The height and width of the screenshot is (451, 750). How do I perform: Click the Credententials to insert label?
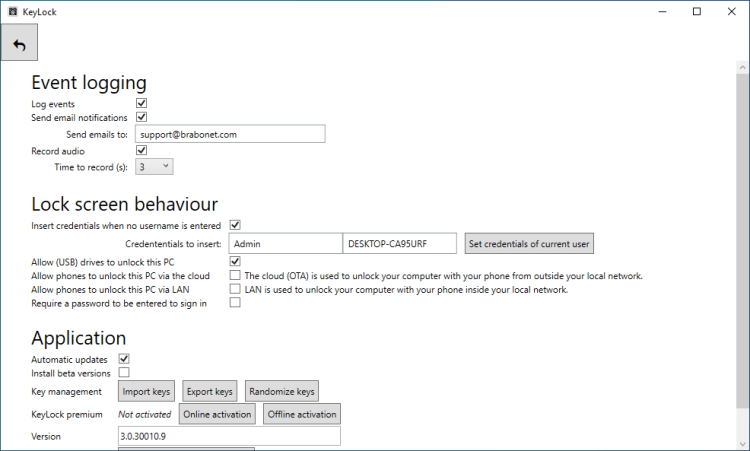(x=173, y=244)
